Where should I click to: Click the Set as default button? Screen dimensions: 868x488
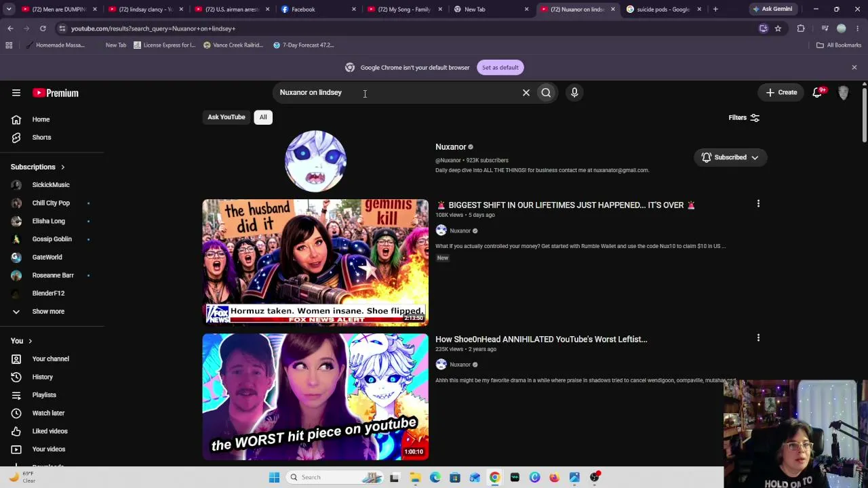[x=500, y=67]
